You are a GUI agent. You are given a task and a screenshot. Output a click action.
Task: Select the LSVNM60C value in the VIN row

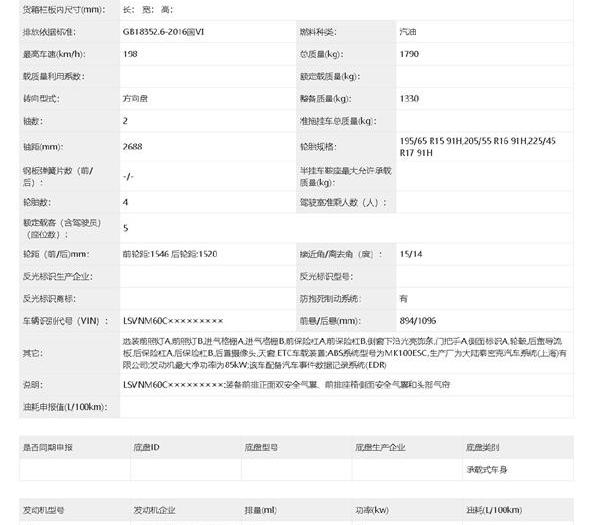point(173,321)
